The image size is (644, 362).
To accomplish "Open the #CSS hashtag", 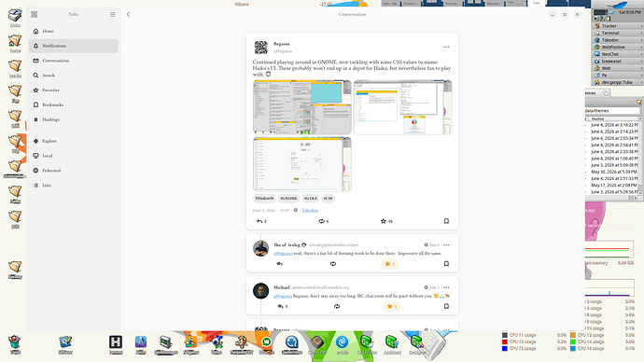I will [328, 198].
